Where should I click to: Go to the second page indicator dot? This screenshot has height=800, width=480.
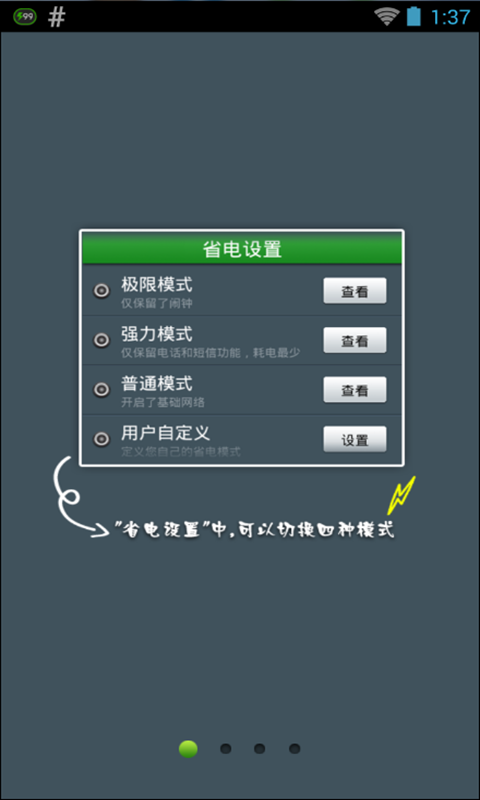[x=225, y=749]
